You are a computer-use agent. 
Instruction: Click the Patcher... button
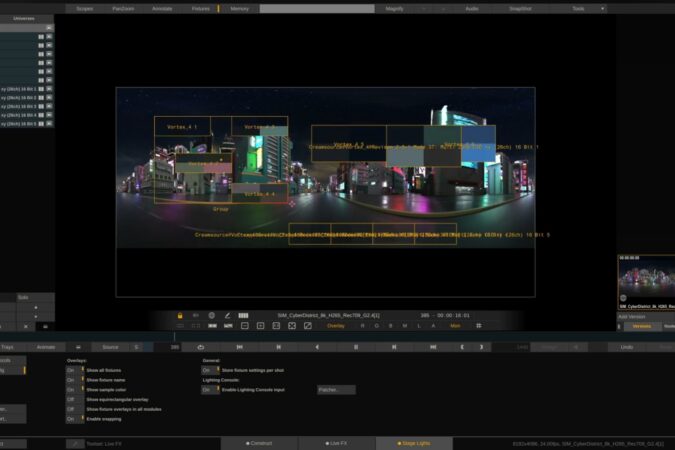coord(335,390)
